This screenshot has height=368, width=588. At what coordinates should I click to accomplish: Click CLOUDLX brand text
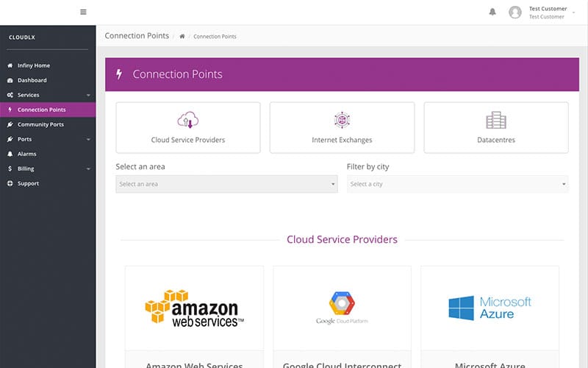pos(22,38)
